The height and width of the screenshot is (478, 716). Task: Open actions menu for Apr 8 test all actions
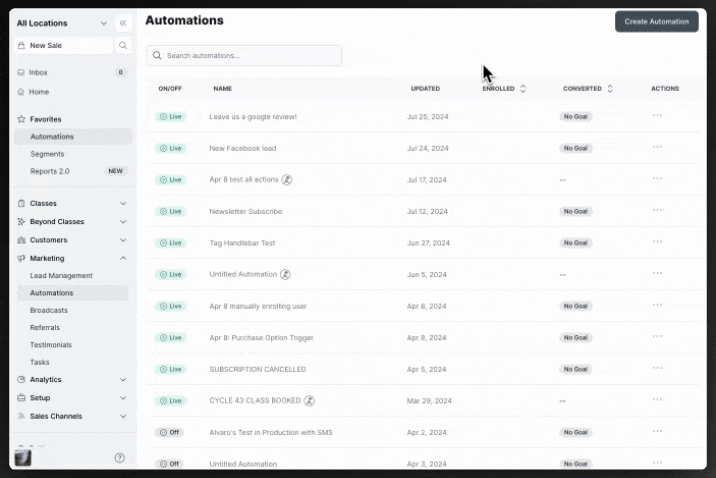tap(657, 179)
